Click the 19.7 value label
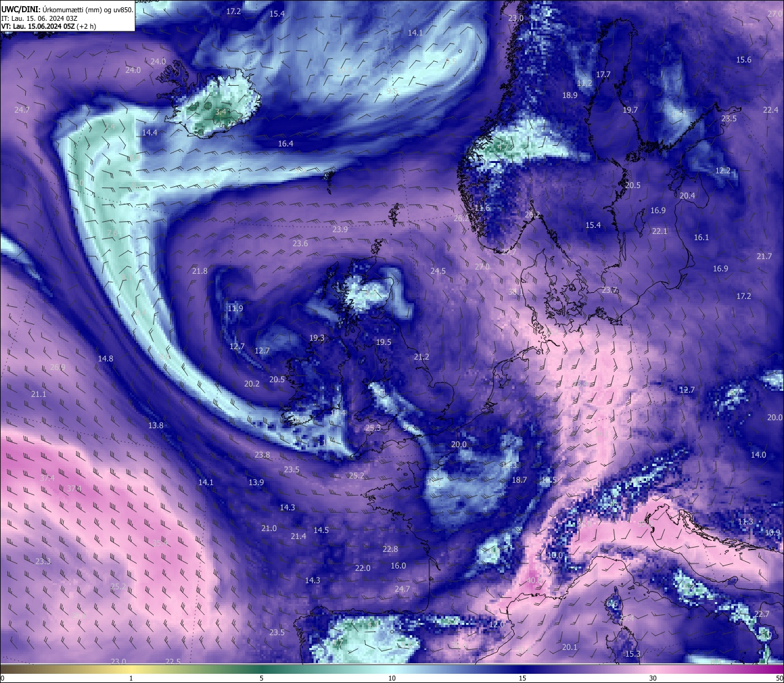Image resolution: width=784 pixels, height=683 pixels. click(x=630, y=110)
